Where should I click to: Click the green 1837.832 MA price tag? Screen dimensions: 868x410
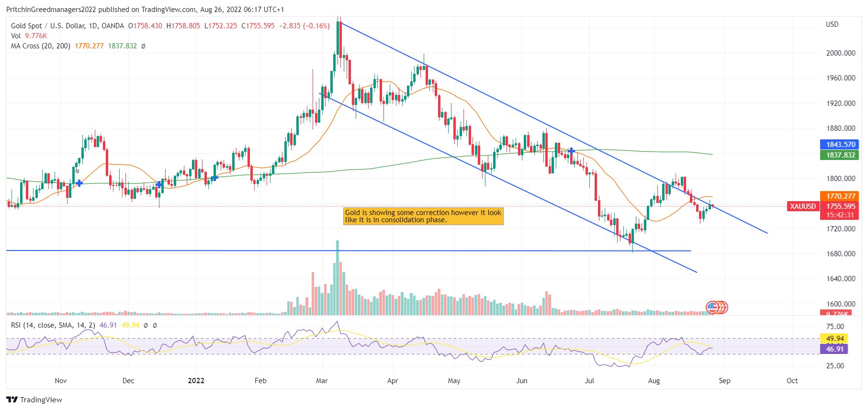pos(840,155)
